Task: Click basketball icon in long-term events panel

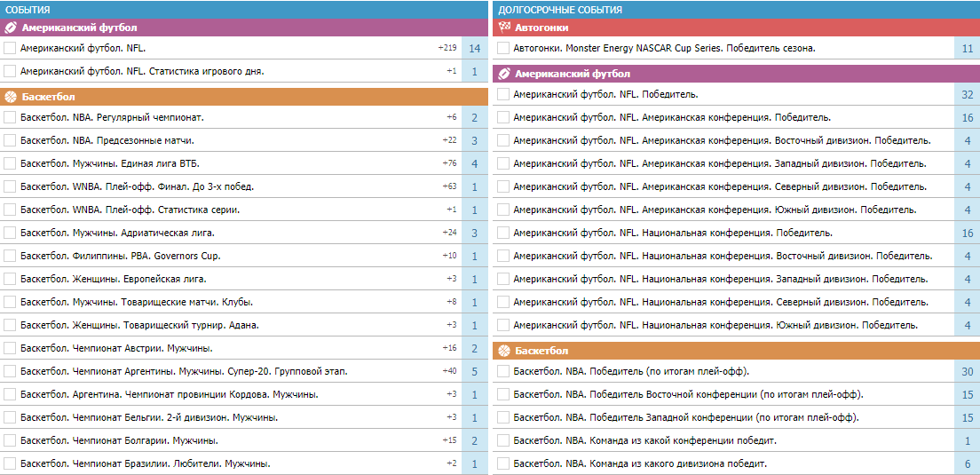Action: pyautogui.click(x=503, y=351)
